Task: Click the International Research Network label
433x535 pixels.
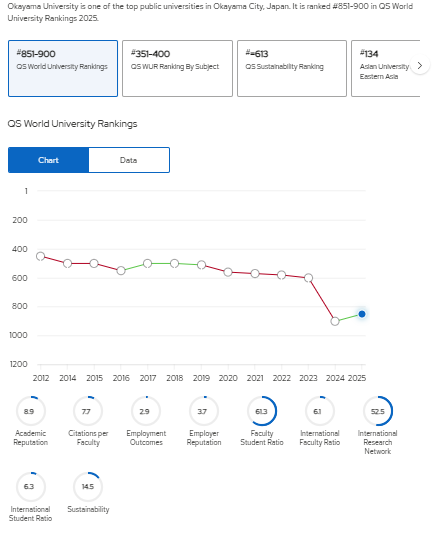Action: [377, 442]
